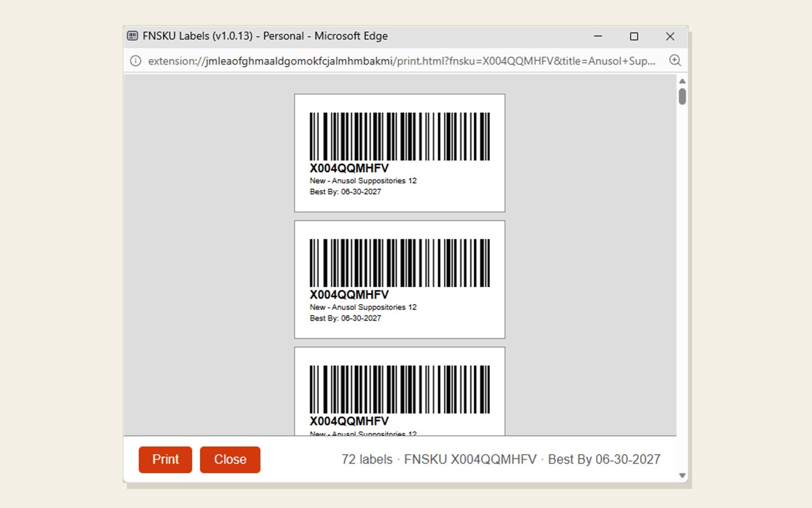Click the '72 labels' summary text in footer

(367, 459)
